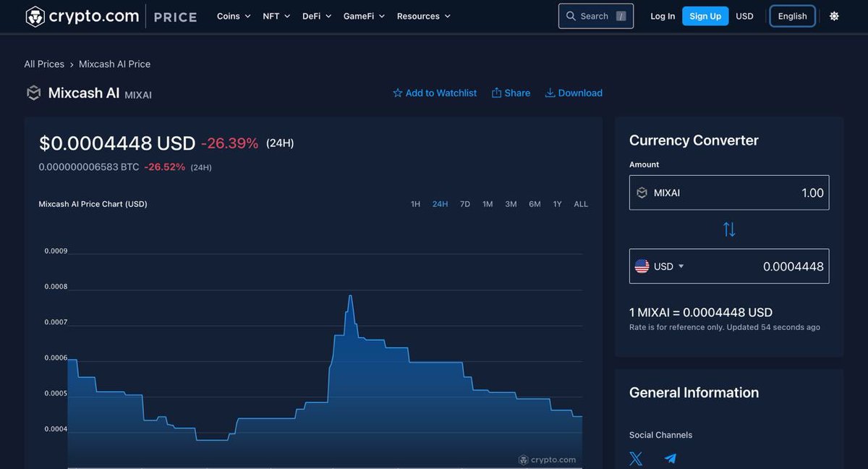Click the 1 MIXAI = 0.0004448 USD text
The width and height of the screenshot is (868, 469).
pyautogui.click(x=701, y=313)
